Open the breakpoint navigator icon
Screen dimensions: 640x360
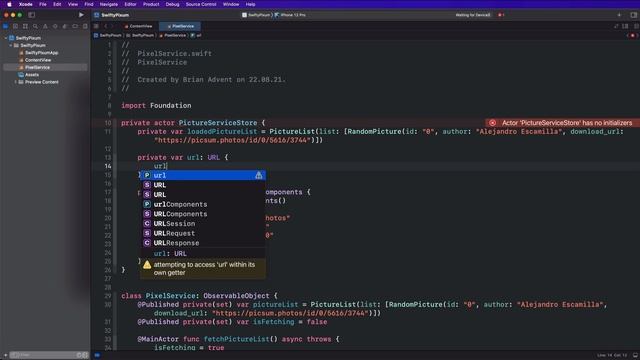coord(75,26)
